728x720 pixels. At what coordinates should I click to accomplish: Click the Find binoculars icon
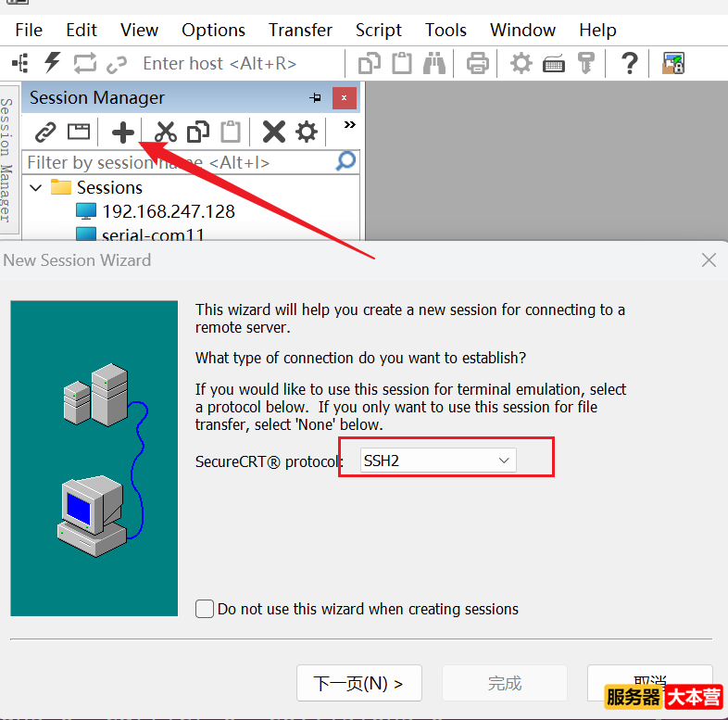click(x=434, y=63)
